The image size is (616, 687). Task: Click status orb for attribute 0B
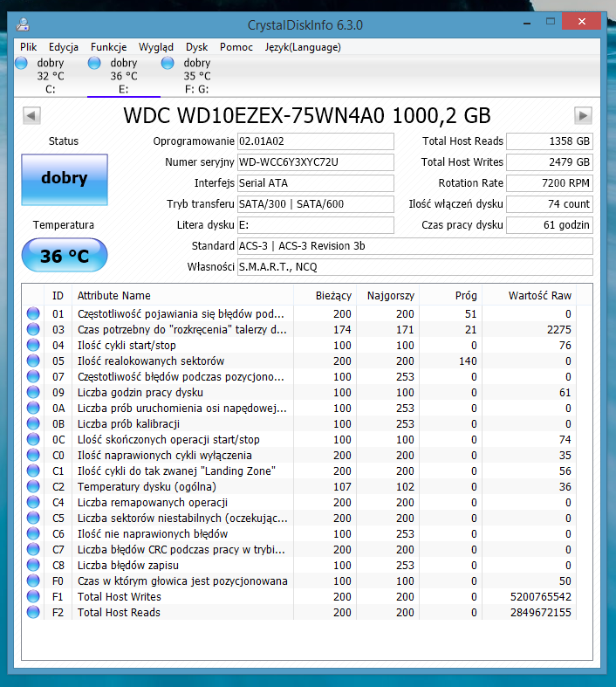33,424
